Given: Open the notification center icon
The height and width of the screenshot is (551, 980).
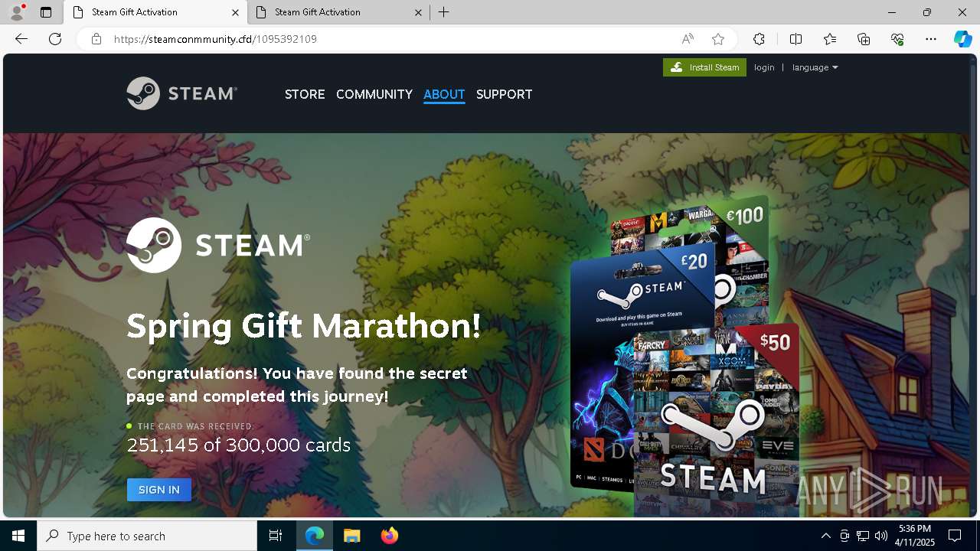Looking at the screenshot, I should click(955, 536).
